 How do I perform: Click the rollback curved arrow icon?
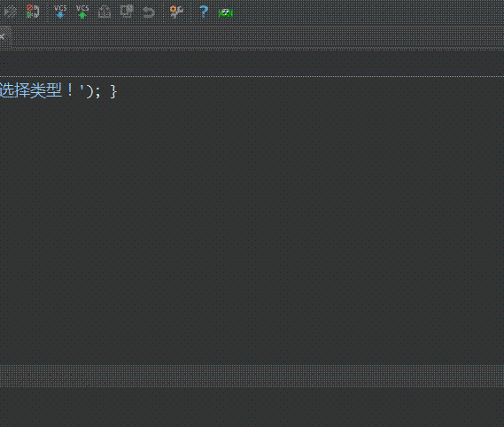click(149, 12)
